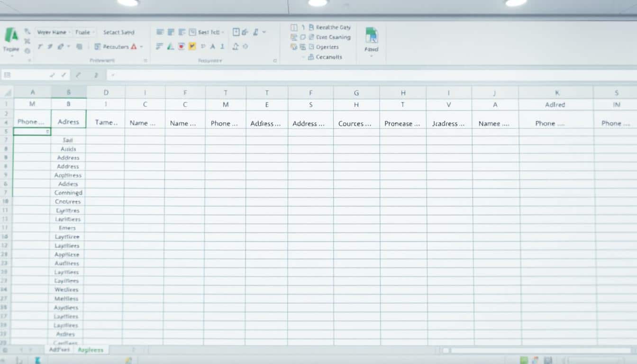Image resolution: width=637 pixels, height=364 pixels.
Task: Expand the dialog launcher at the middle group's corner
Action: point(275,61)
